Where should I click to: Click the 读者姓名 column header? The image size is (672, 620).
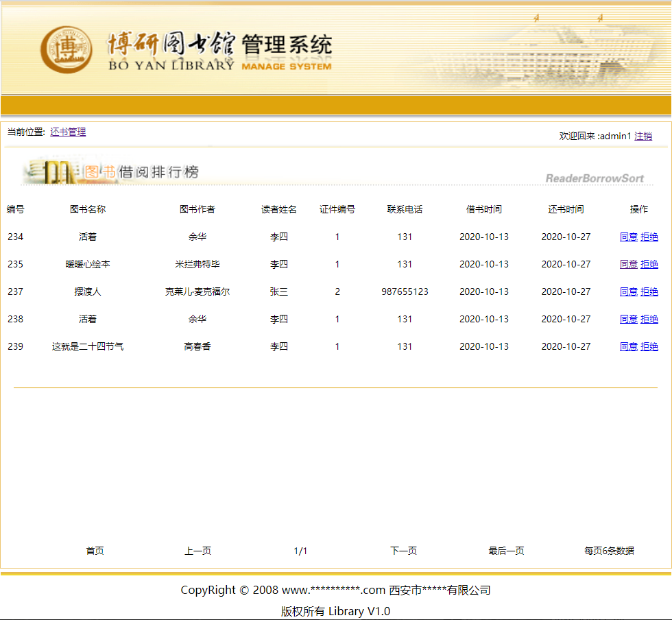click(279, 209)
